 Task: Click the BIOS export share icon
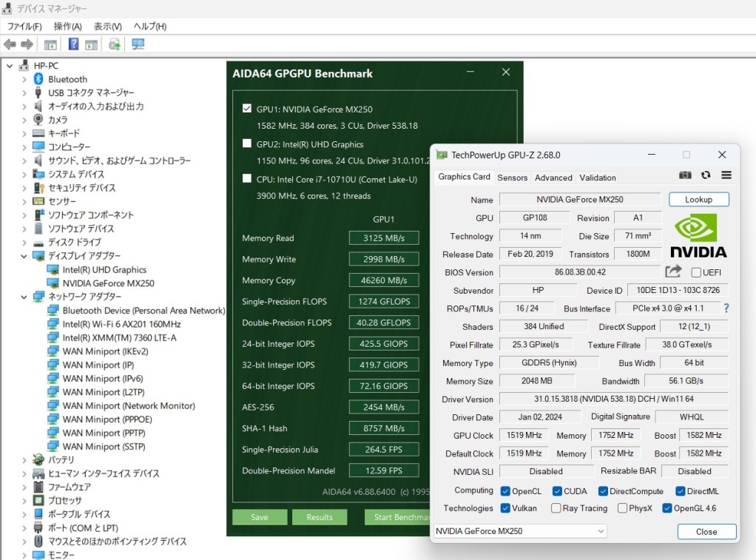click(673, 271)
